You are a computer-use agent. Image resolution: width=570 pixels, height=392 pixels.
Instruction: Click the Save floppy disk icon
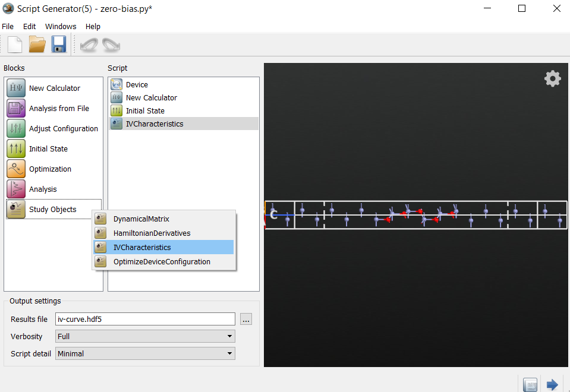[x=58, y=45]
